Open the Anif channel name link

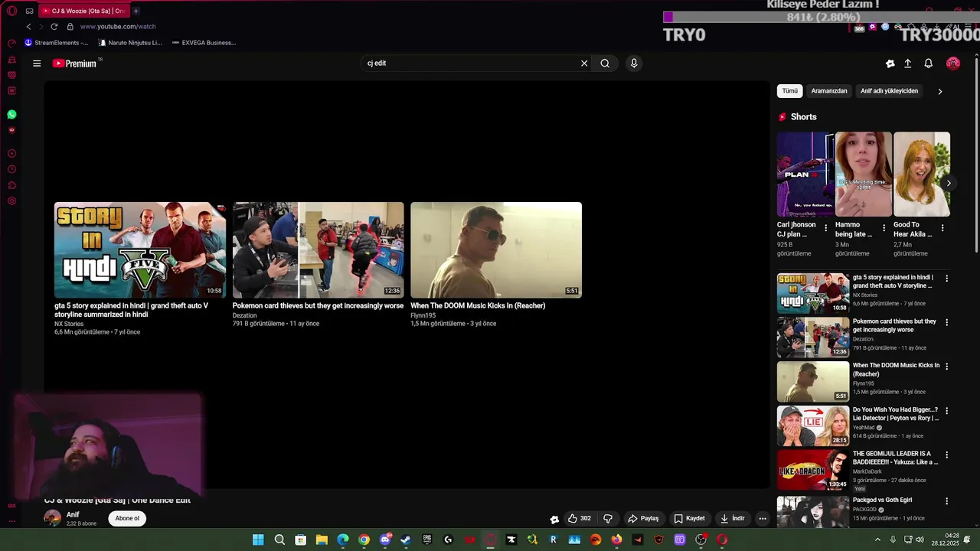[x=73, y=515]
